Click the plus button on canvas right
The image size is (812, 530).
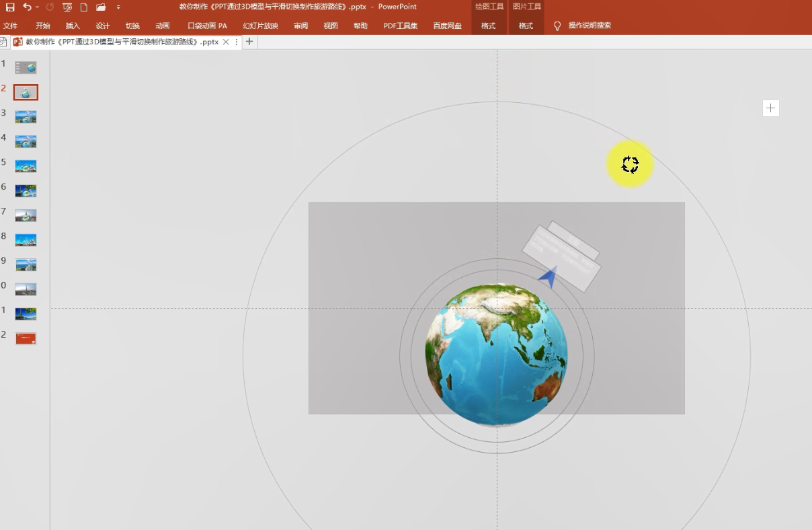(x=771, y=108)
